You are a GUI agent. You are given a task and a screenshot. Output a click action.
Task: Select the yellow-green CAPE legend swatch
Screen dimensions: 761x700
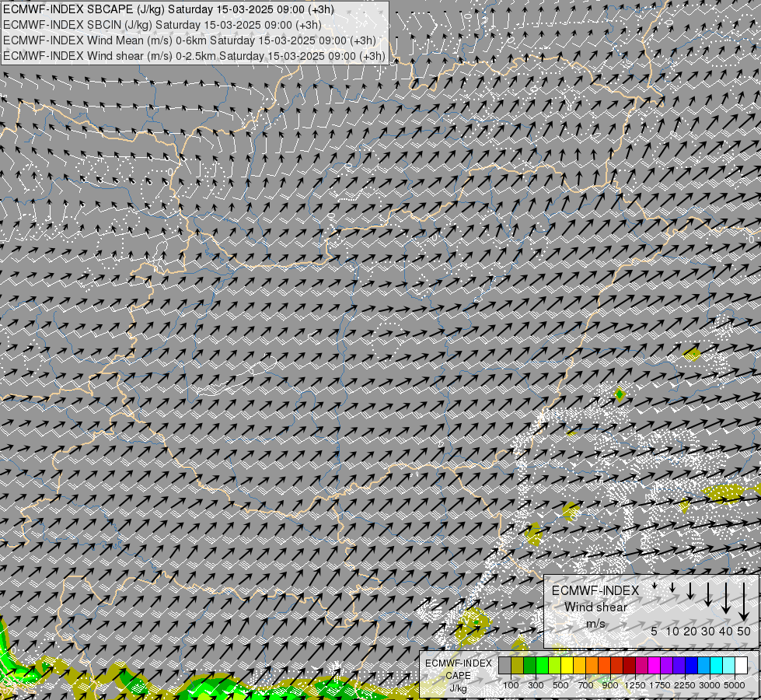pyautogui.click(x=555, y=666)
